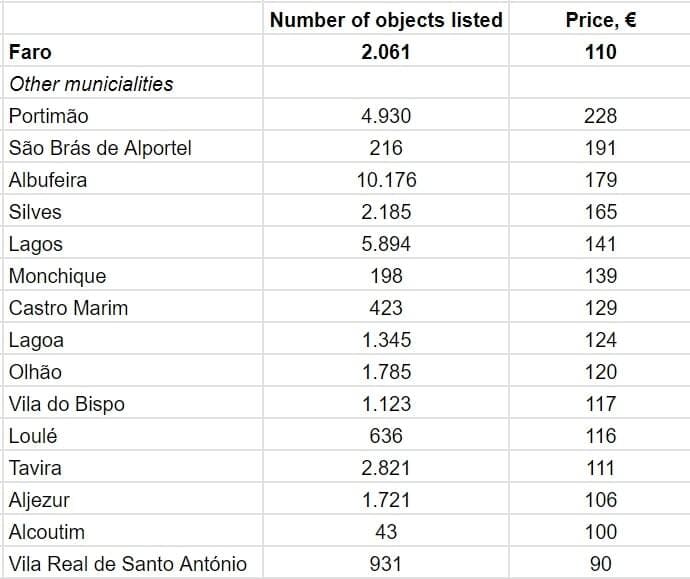Select Aljezur's price cell 106

(600, 500)
